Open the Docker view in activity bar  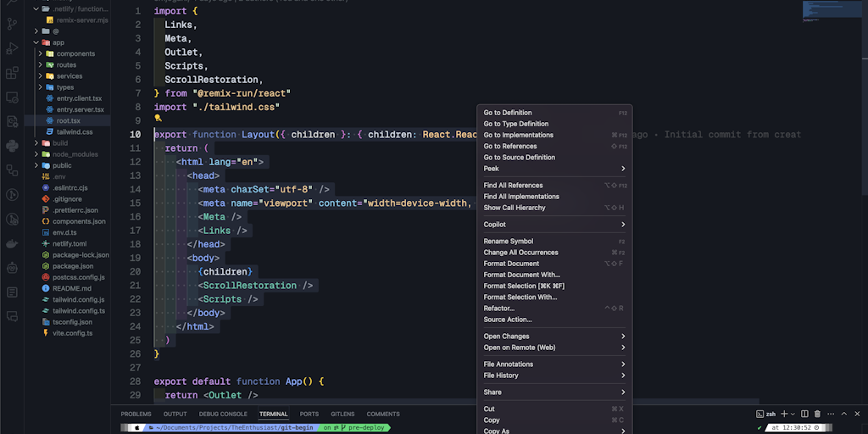(12, 243)
